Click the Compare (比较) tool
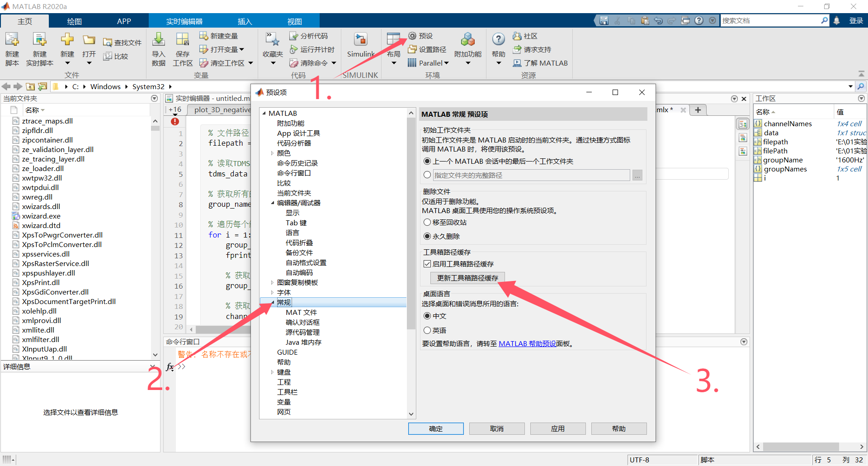This screenshot has height=466, width=868. coord(116,56)
